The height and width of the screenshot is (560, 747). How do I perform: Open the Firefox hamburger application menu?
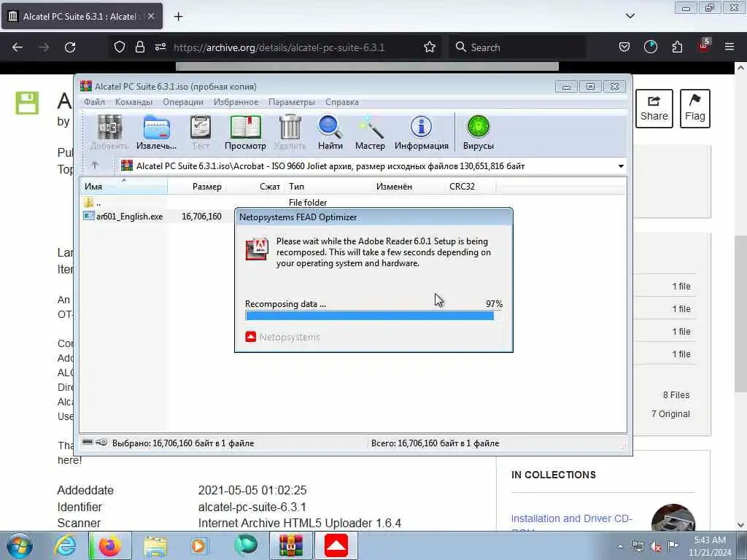pyautogui.click(x=729, y=47)
